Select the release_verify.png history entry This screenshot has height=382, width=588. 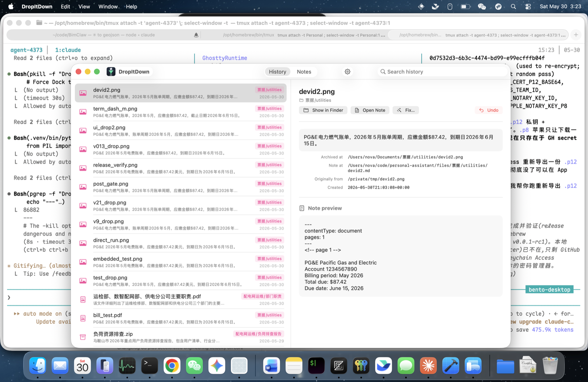(x=180, y=168)
